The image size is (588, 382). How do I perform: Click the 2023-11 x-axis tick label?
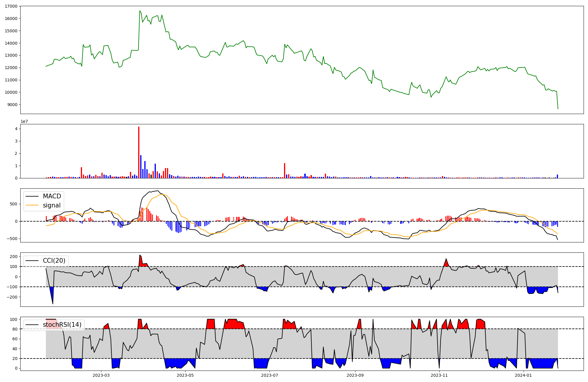439,375
